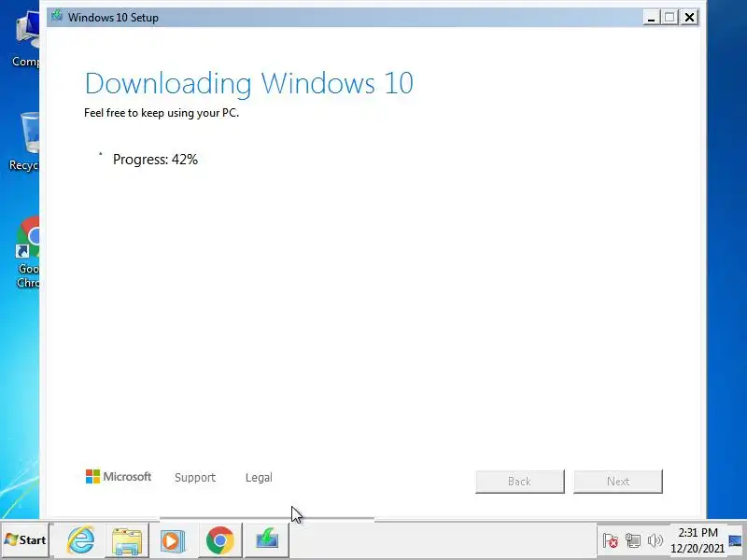Open network status icon in system tray
The image size is (747, 560).
point(633,540)
